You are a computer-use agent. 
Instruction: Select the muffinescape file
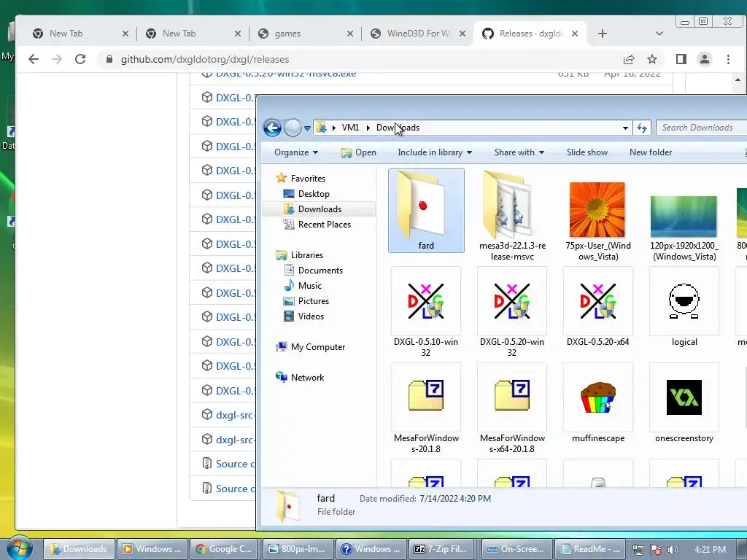[x=598, y=403]
